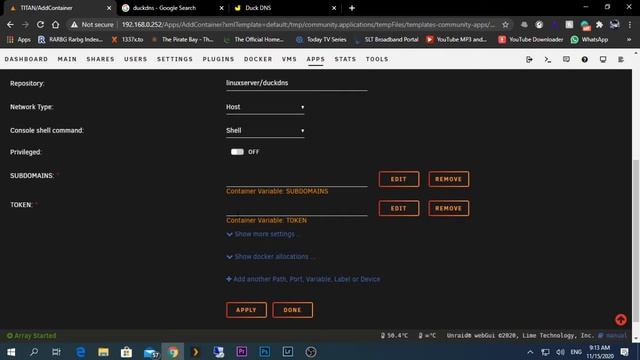Viewport: 640px width, 360px height.
Task: Launch Microsoft Edge from taskbar
Action: coord(80,352)
